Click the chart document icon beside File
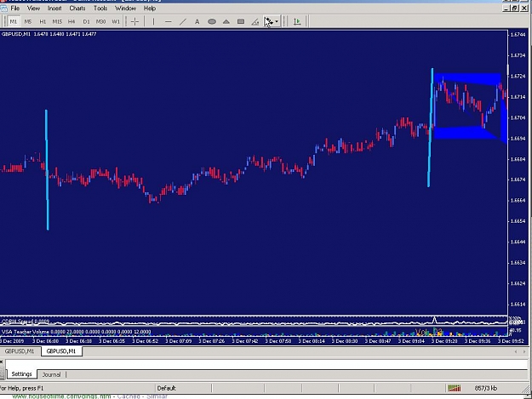 [x=3, y=9]
